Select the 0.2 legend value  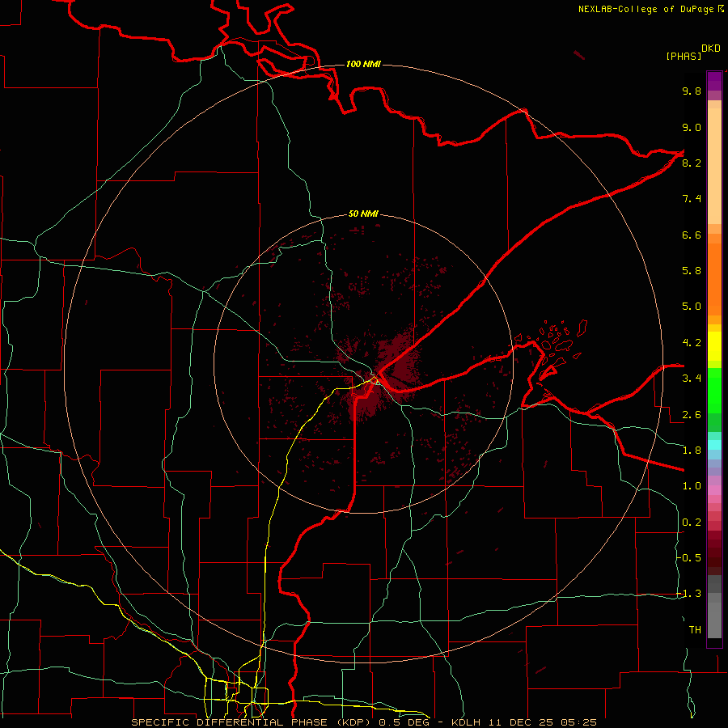pyautogui.click(x=692, y=523)
